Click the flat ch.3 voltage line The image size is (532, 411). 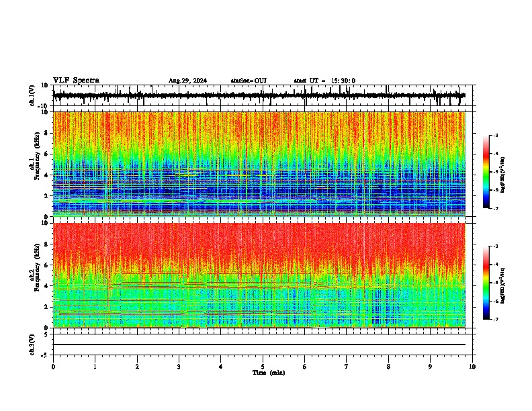pyautogui.click(x=259, y=345)
